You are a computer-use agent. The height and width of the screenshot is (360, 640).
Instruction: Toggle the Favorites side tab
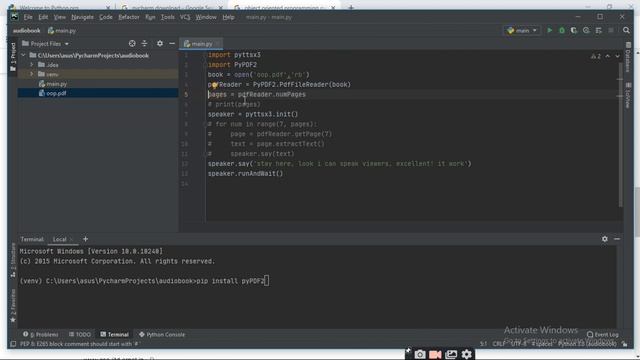pos(13,306)
